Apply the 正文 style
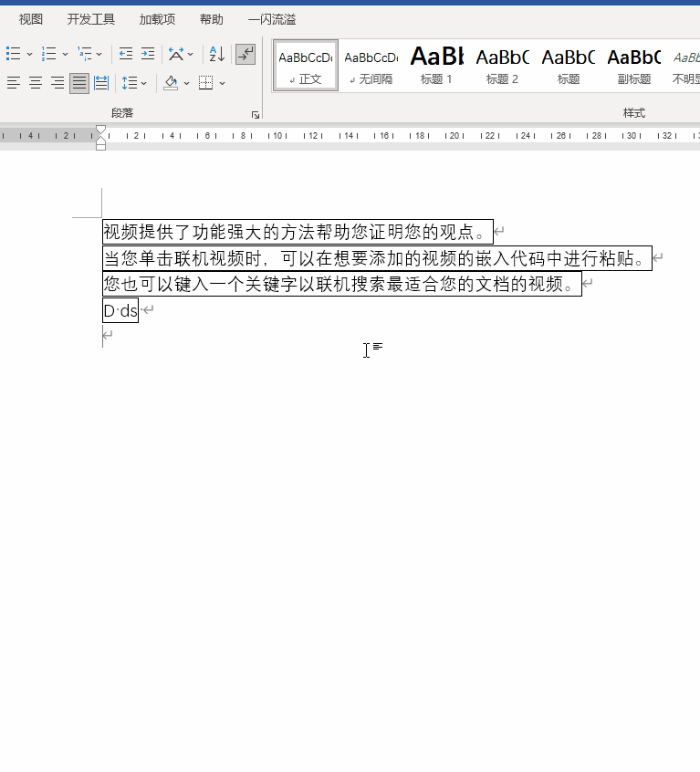The image size is (700, 772). tap(306, 66)
